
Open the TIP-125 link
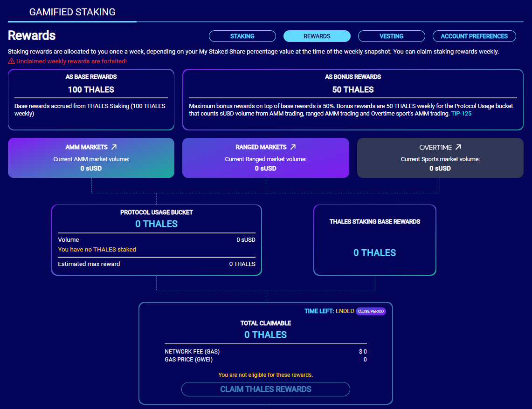[x=461, y=114]
